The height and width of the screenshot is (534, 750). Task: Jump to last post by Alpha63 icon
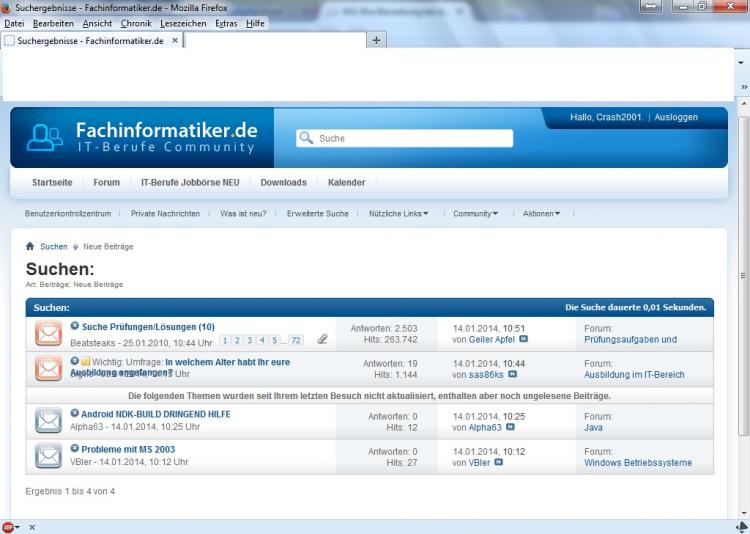point(510,427)
